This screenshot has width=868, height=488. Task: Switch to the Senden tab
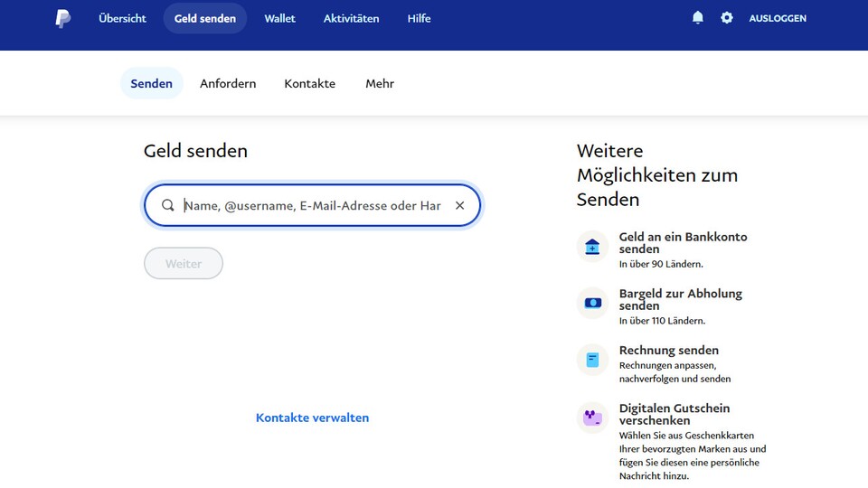(151, 83)
